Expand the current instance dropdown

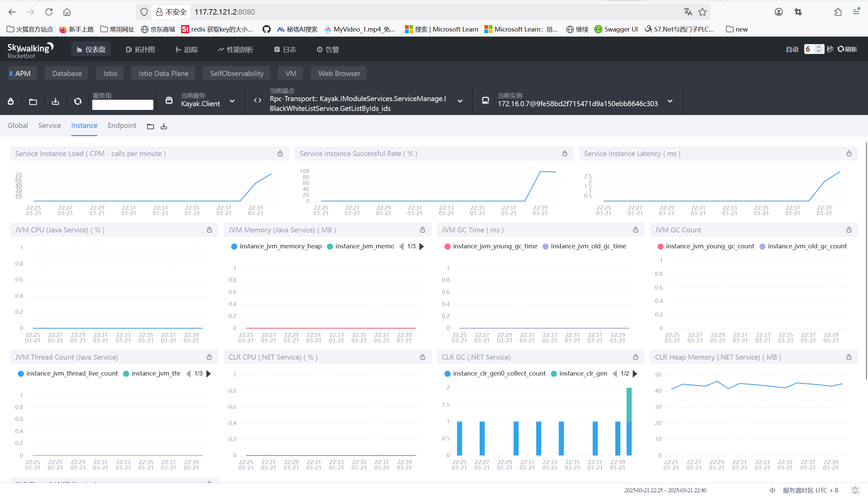(x=670, y=101)
